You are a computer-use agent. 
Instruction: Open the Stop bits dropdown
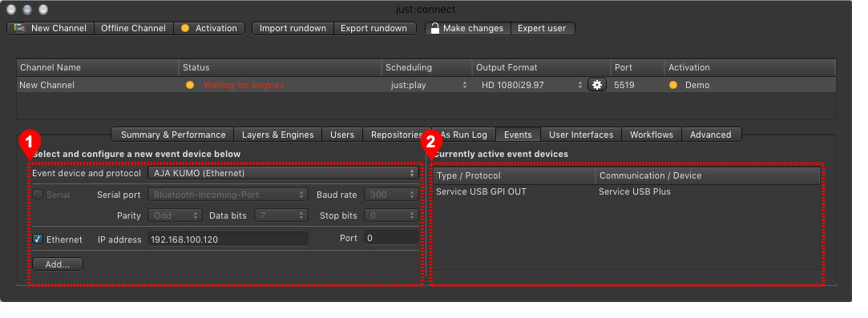pos(391,215)
